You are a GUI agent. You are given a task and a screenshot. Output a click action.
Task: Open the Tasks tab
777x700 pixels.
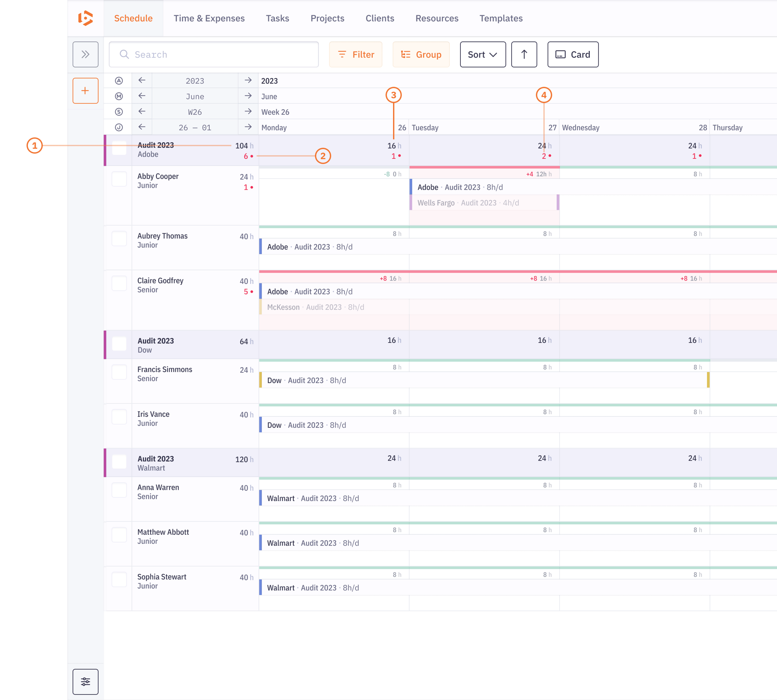tap(277, 18)
